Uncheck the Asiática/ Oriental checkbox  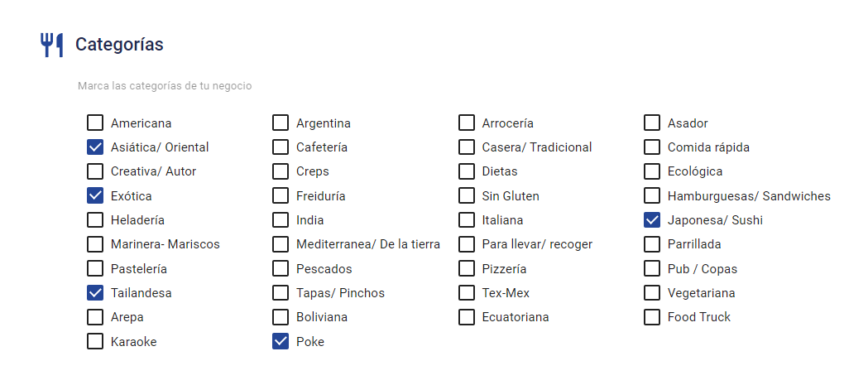pyautogui.click(x=95, y=147)
